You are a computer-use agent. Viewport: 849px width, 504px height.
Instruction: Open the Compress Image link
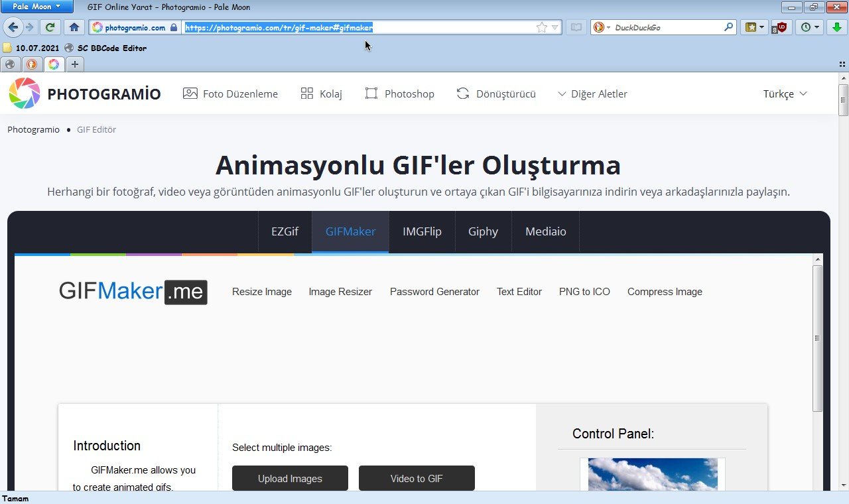(665, 292)
